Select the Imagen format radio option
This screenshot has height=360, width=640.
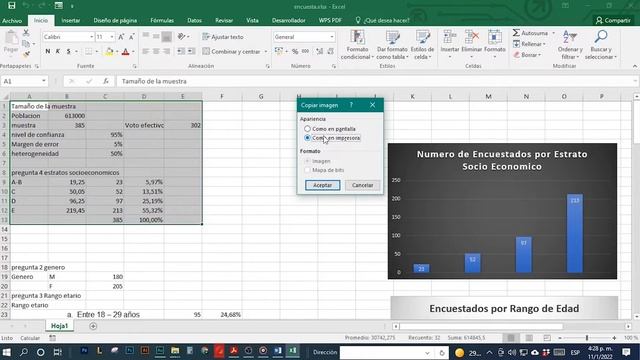(307, 161)
